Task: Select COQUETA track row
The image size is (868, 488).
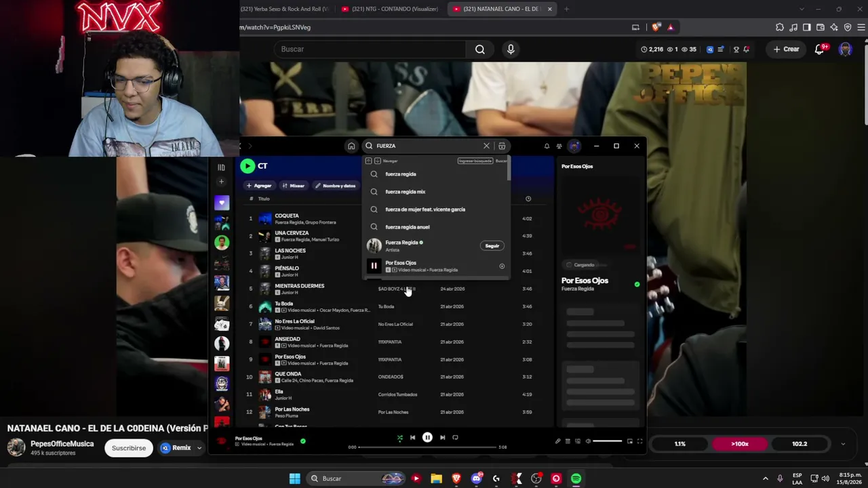Action: [x=393, y=218]
